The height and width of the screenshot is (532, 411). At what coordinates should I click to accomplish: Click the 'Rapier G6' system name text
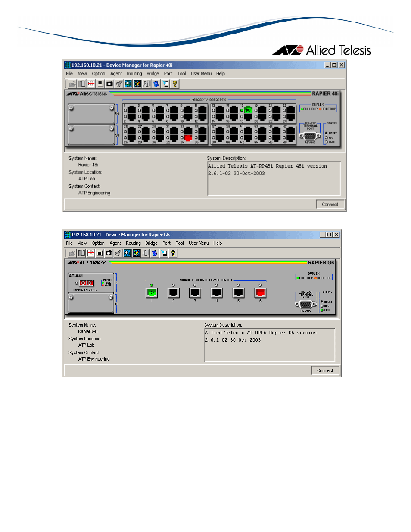(88, 332)
